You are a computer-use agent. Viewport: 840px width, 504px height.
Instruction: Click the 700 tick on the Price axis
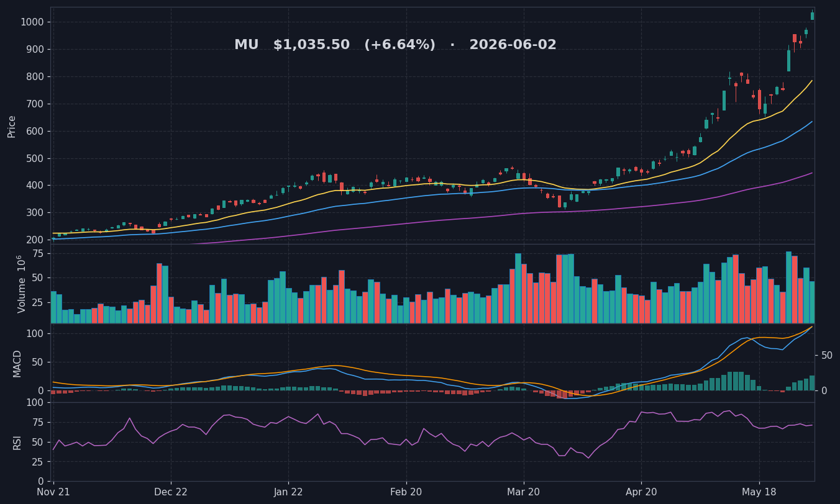pyautogui.click(x=35, y=104)
